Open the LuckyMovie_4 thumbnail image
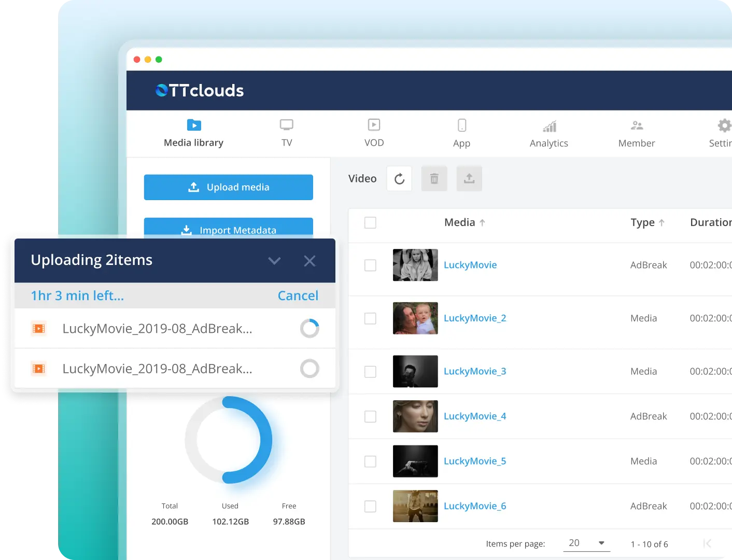732x560 pixels. pyautogui.click(x=415, y=416)
